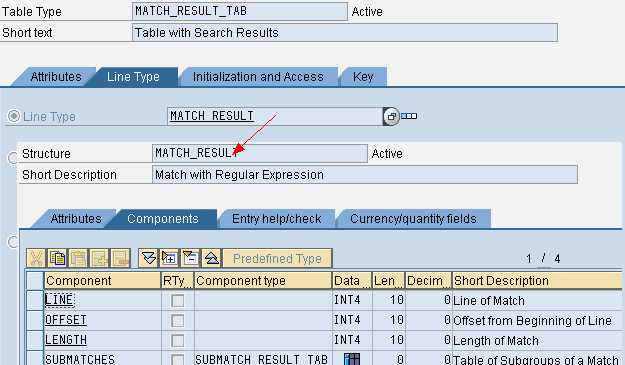The height and width of the screenshot is (365, 625).
Task: Click the SUBMATCH_RESULT_TAB component type
Action: tap(261, 359)
